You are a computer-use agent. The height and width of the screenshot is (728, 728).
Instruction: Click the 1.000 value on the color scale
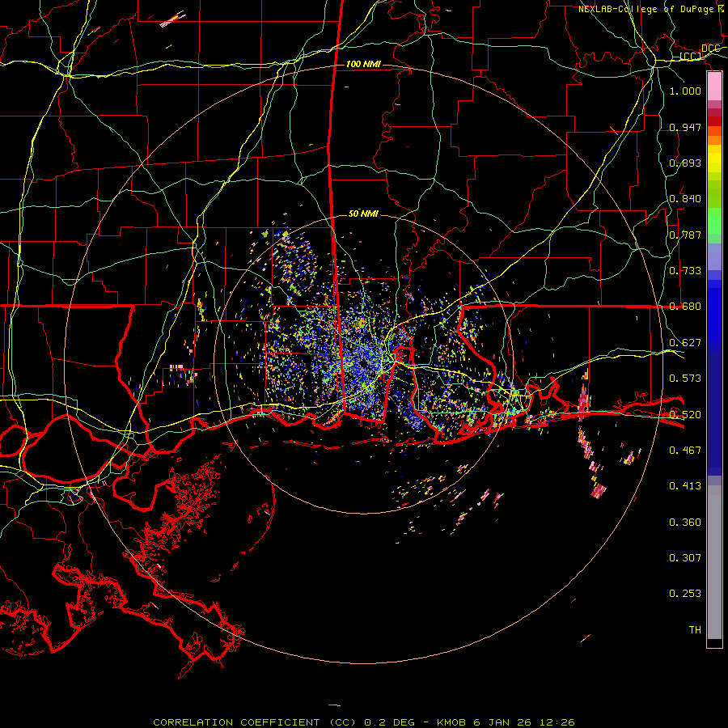[x=685, y=91]
